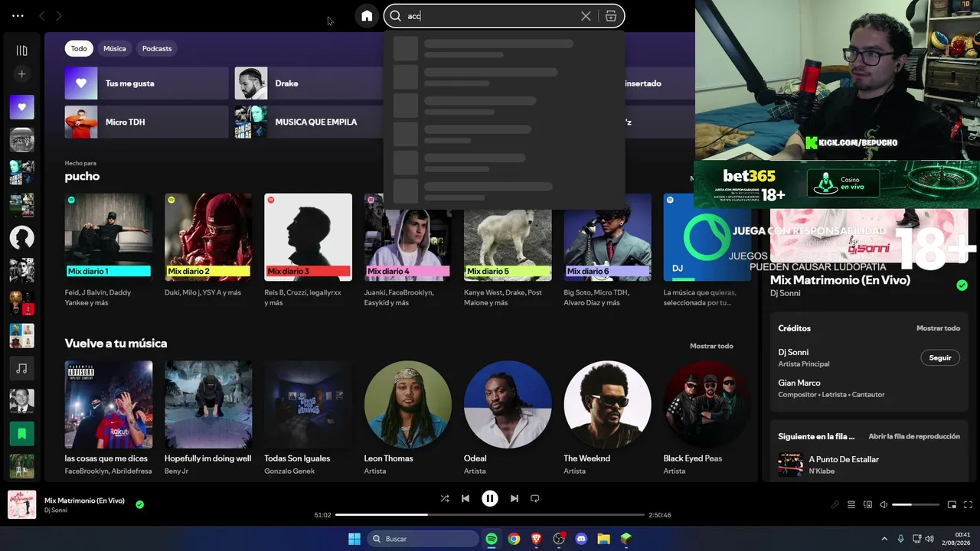This screenshot has width=980, height=551.
Task: Click Abrir la fila de reproducción
Action: 914,436
